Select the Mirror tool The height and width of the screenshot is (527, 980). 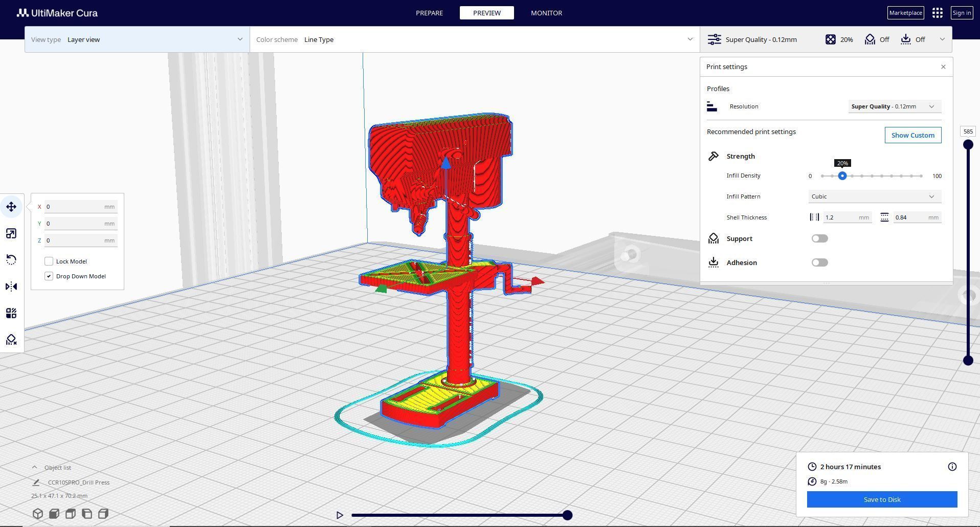(11, 287)
